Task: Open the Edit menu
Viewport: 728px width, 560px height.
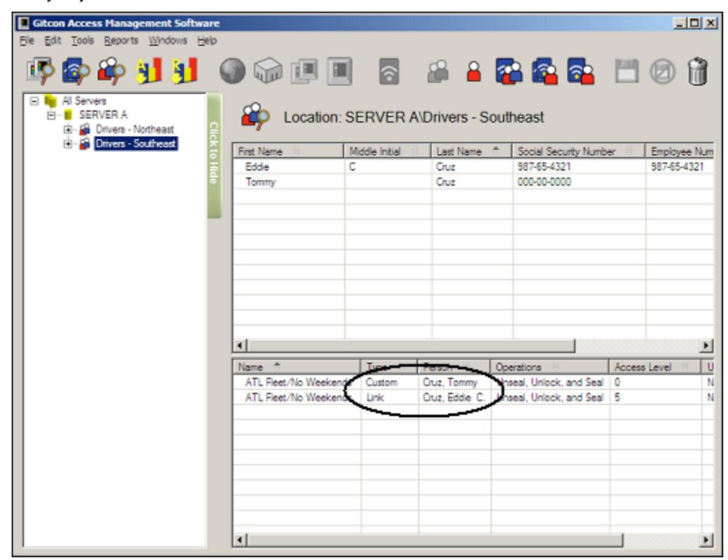Action: click(53, 40)
